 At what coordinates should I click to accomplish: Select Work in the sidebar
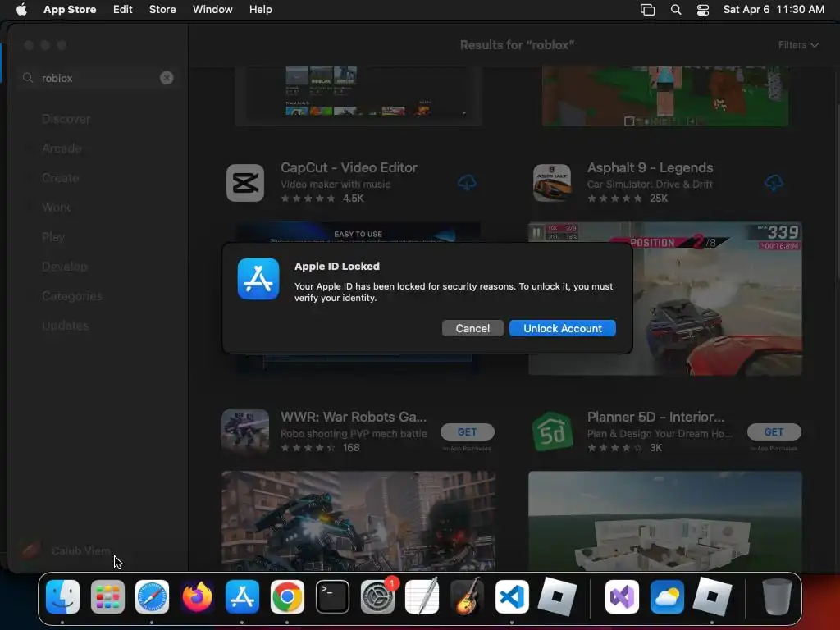pyautogui.click(x=56, y=208)
